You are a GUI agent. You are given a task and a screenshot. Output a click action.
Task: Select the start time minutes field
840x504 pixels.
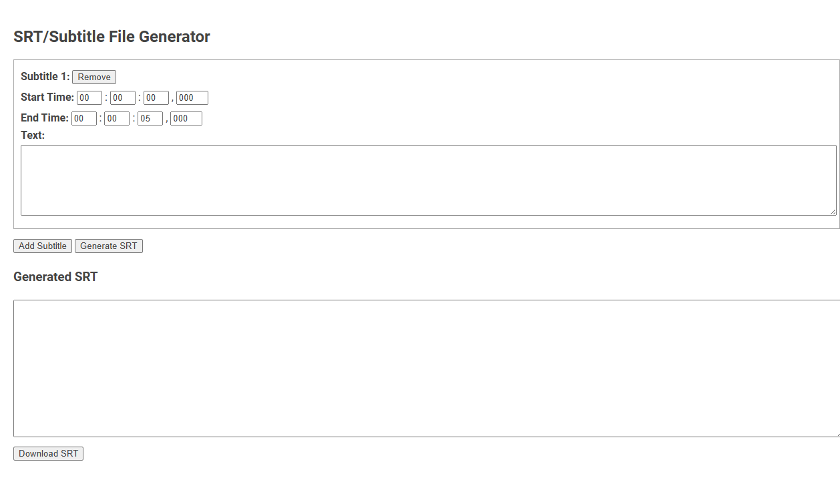[122, 97]
